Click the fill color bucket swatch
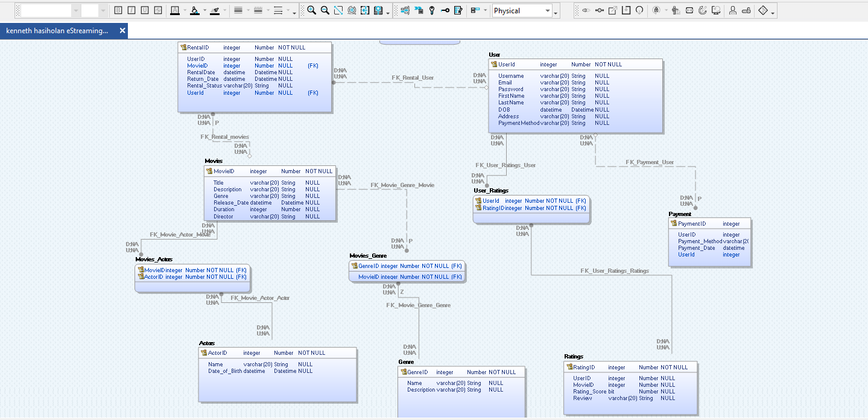Screen dimensions: 868x420 point(195,10)
